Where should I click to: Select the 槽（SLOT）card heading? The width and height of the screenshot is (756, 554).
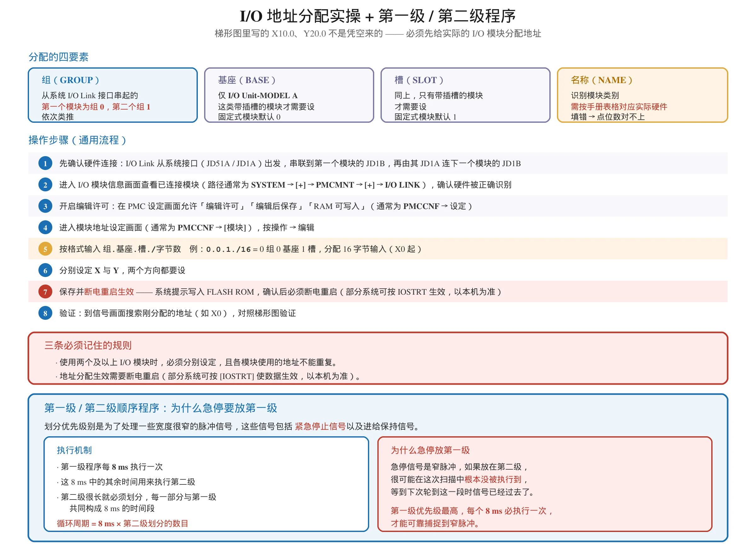(419, 80)
